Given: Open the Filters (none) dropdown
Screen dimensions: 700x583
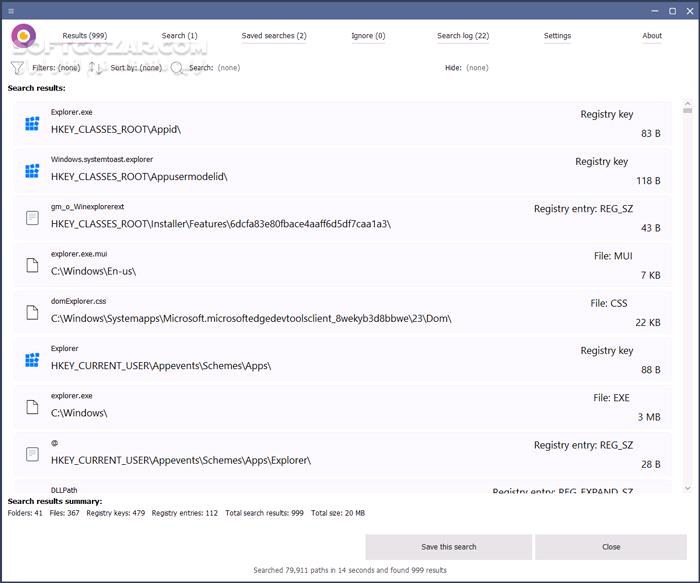Looking at the screenshot, I should click(56, 68).
